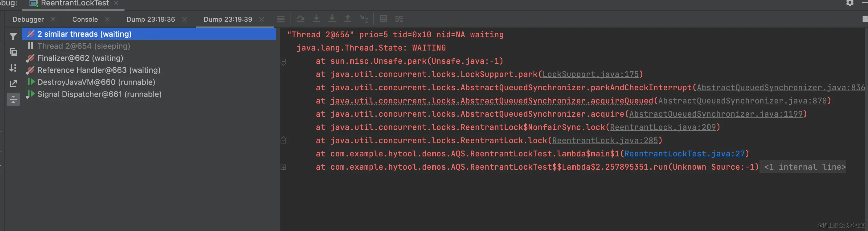Image resolution: width=868 pixels, height=231 pixels.
Task: Click the Sort threads icon
Action: pyautogui.click(x=13, y=68)
